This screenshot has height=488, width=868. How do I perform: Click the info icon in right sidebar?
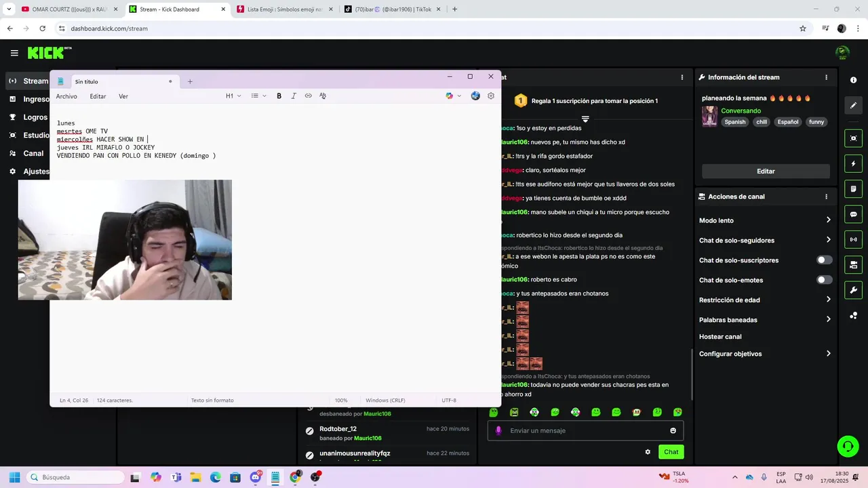coord(853,80)
